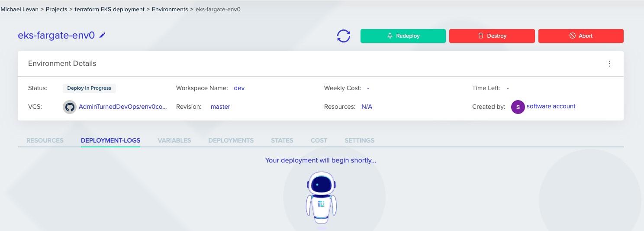The height and width of the screenshot is (231, 644).
Task: Edit environment name with pencil icon
Action: click(x=103, y=36)
